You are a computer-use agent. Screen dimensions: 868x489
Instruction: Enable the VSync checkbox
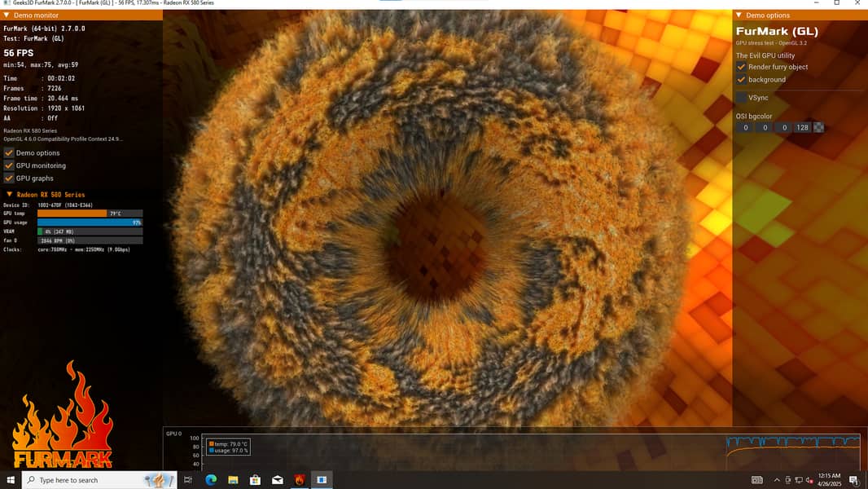[741, 98]
